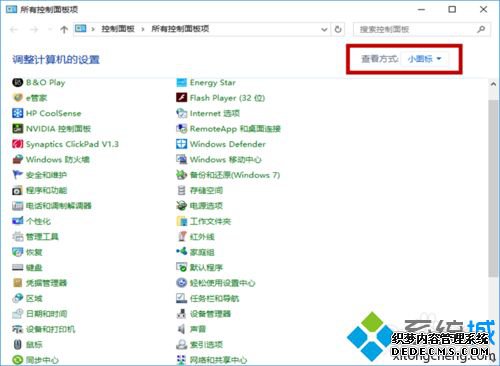Click the title bar control panel icon
Screen dimensions: 500x366
11,9
